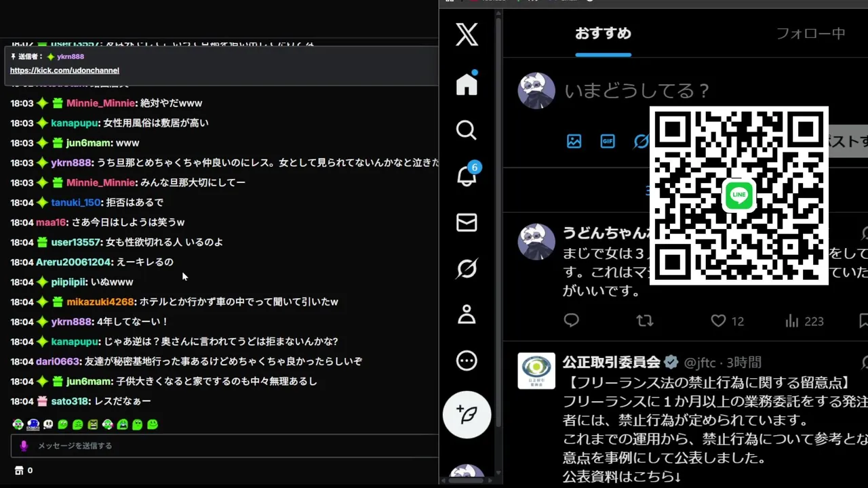
Task: Open X search magnifier icon
Action: click(x=467, y=129)
